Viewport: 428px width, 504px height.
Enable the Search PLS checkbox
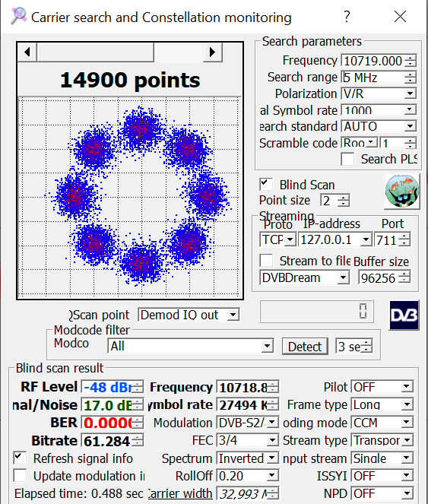click(x=347, y=159)
